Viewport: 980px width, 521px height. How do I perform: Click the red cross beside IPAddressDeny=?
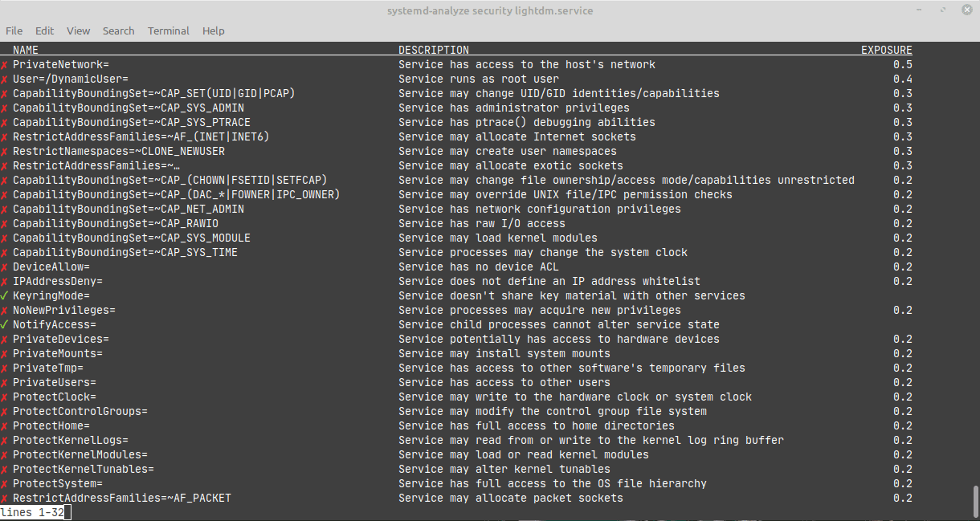(5, 281)
